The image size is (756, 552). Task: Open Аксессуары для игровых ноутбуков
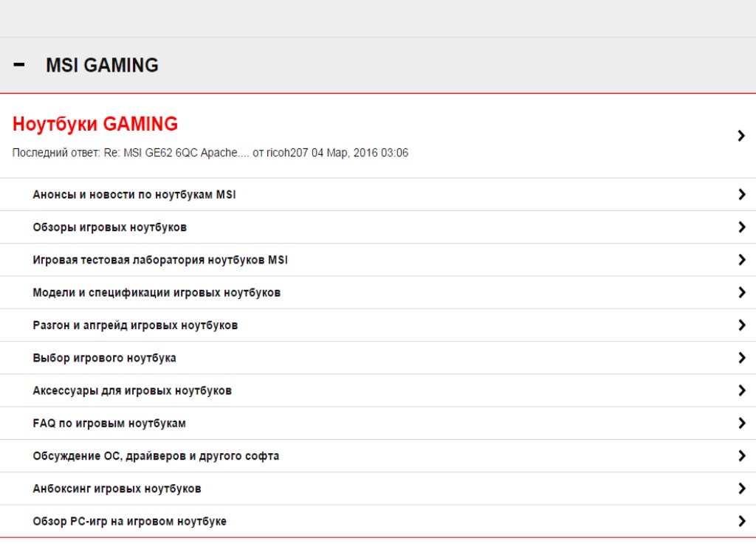(x=132, y=391)
